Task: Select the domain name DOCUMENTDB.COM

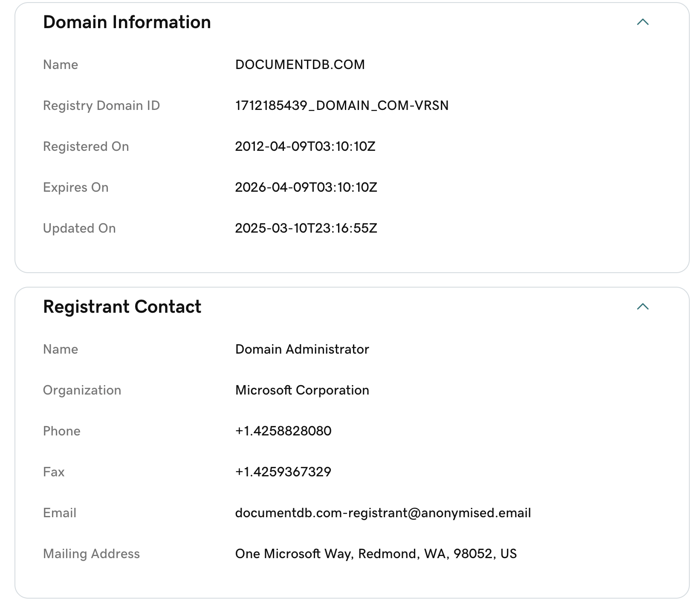Action: [300, 65]
